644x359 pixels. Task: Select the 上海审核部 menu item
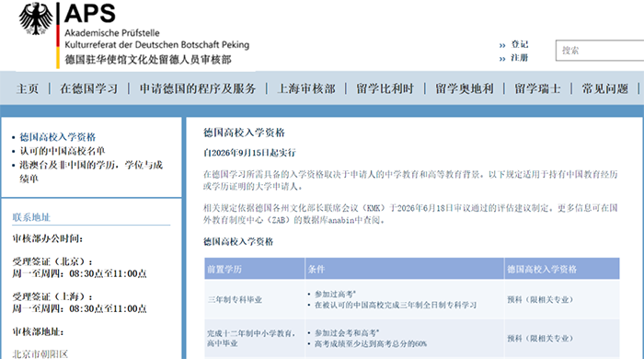306,88
